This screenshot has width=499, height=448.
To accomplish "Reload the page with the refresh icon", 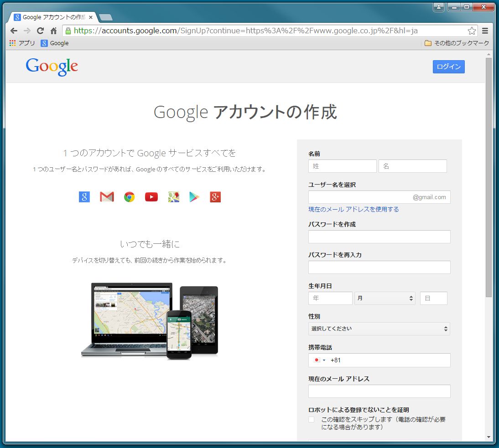I will pyautogui.click(x=41, y=31).
